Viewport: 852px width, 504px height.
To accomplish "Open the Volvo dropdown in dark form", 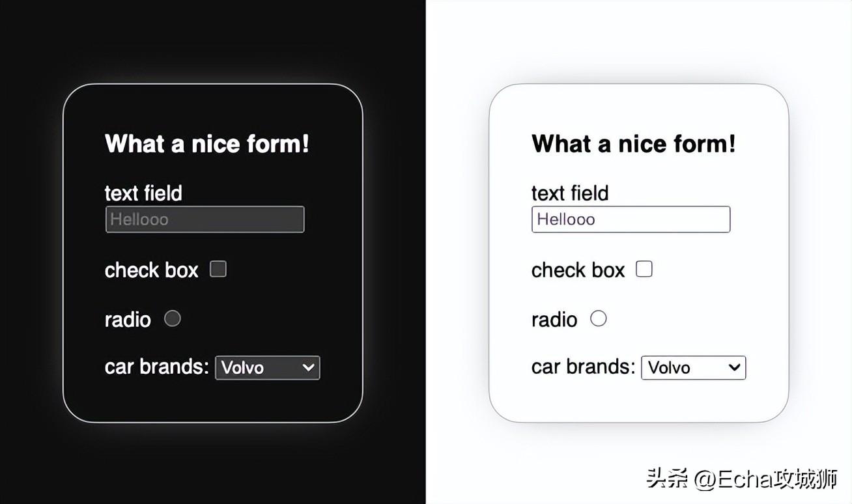I will pyautogui.click(x=267, y=367).
